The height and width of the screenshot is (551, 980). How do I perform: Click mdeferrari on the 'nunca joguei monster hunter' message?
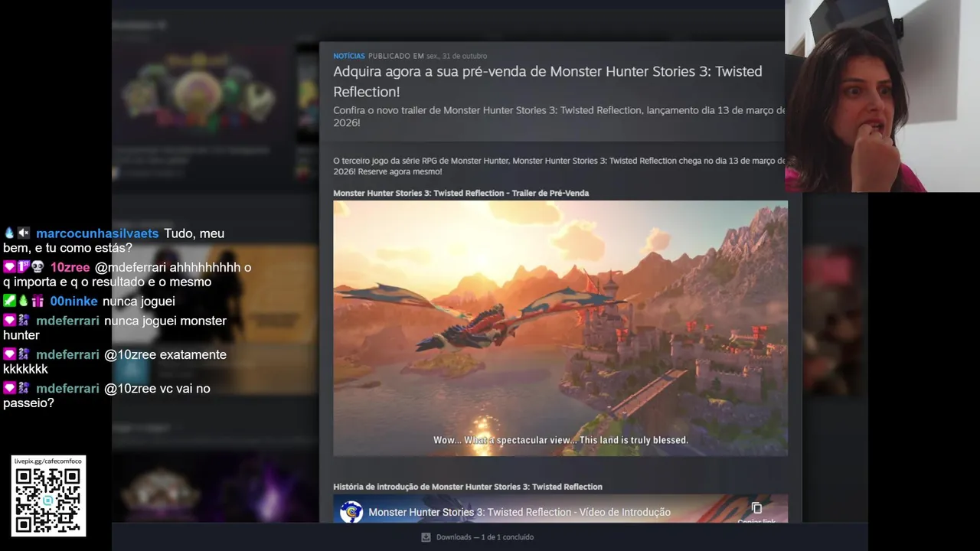67,321
